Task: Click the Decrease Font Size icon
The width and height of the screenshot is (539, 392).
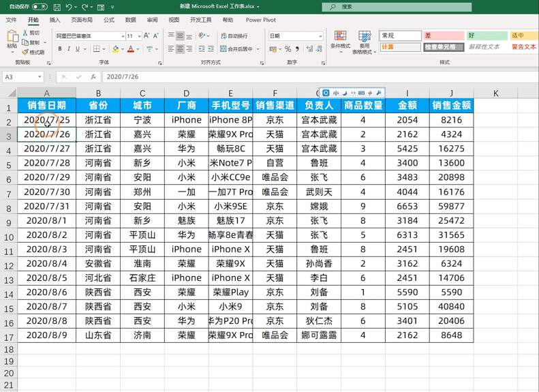Action: [156, 35]
